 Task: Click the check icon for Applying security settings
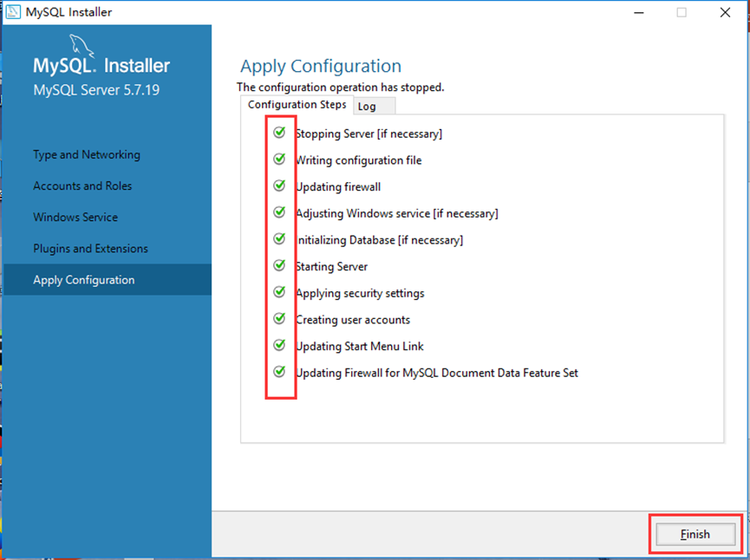pyautogui.click(x=279, y=292)
